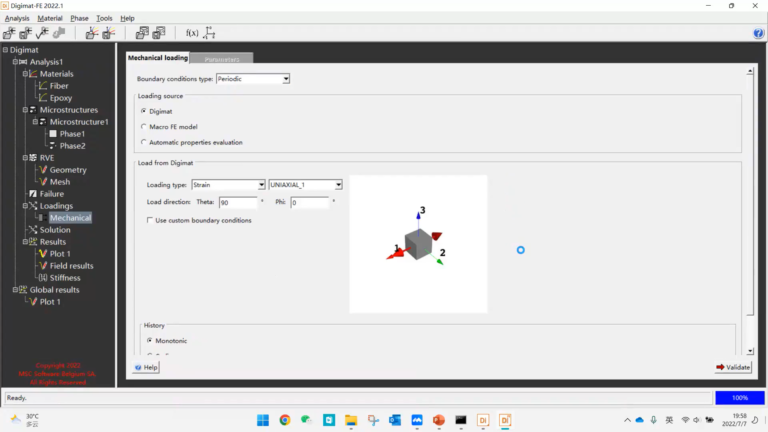This screenshot has height=432, width=768.
Task: Collapse the RVE node
Action: coord(25,158)
